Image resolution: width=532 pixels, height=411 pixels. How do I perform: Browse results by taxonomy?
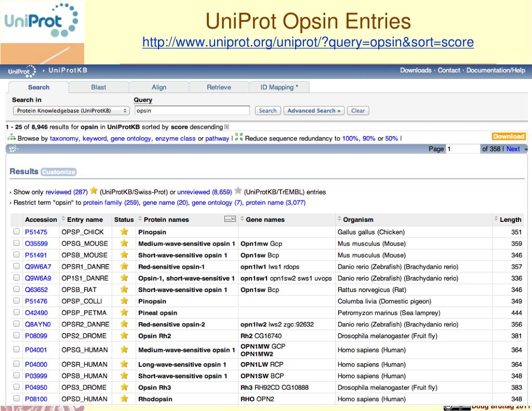[64, 138]
